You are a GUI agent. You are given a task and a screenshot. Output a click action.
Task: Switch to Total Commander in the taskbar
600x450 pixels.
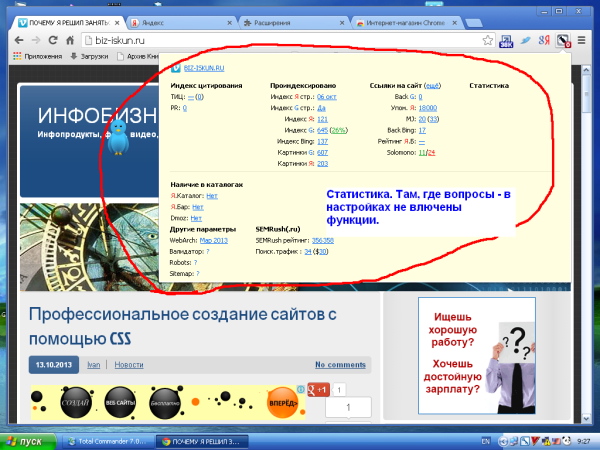pyautogui.click(x=108, y=442)
